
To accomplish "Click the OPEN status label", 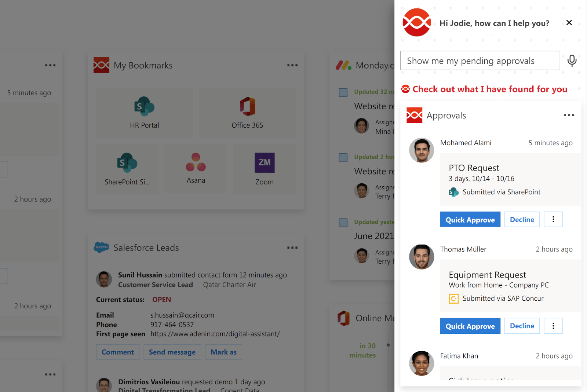I will 161,300.
